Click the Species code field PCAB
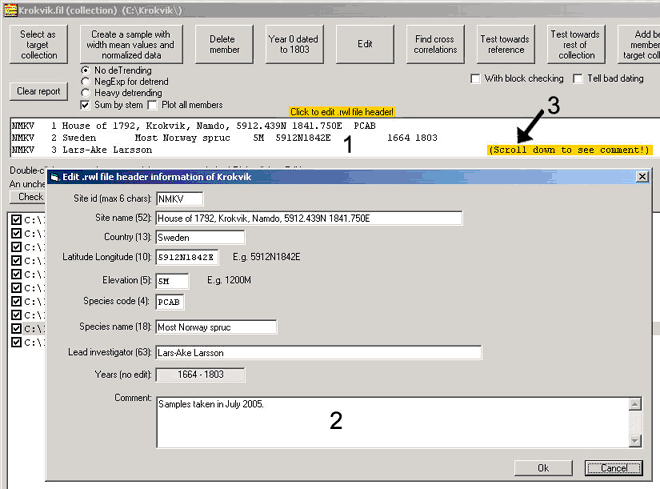The image size is (660, 489). click(170, 302)
